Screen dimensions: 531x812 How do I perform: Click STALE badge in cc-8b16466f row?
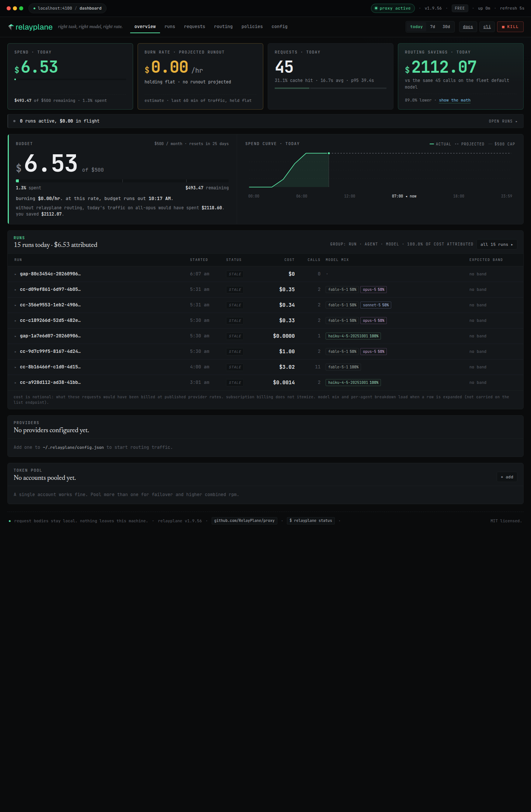(235, 367)
